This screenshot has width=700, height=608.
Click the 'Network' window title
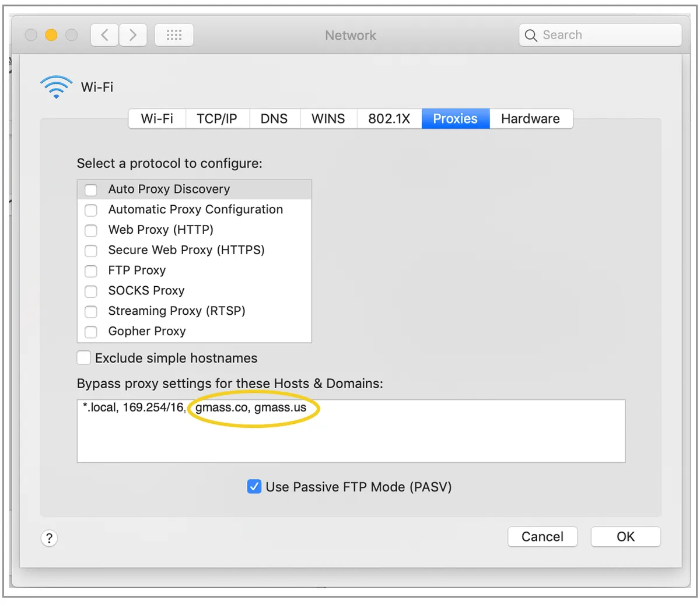click(x=351, y=36)
